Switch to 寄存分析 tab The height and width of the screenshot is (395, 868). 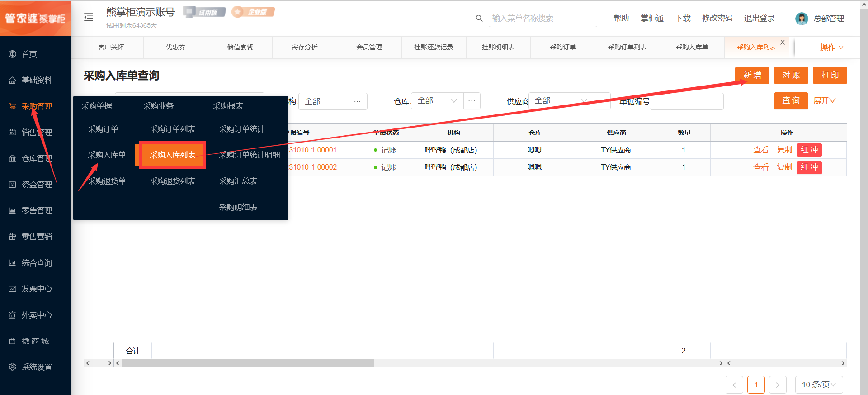coord(305,47)
